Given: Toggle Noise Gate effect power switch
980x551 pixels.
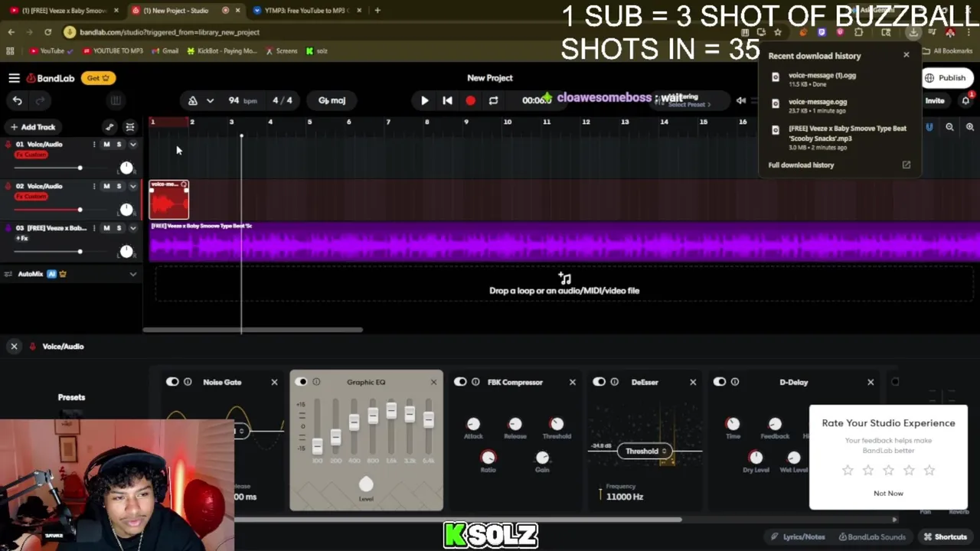Looking at the screenshot, I should (x=172, y=382).
